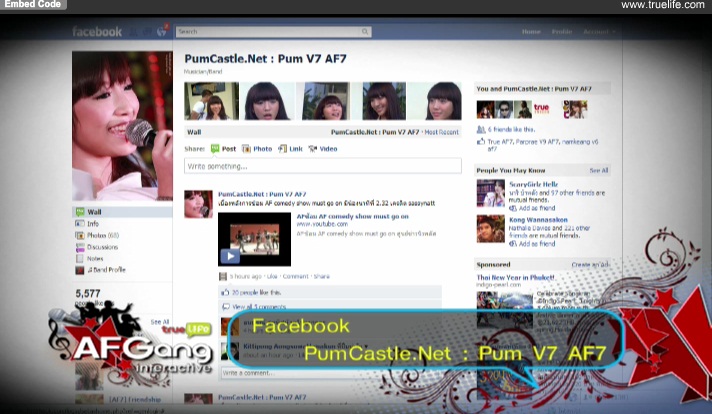The width and height of the screenshot is (712, 414).
Task: Open Band Profile in the left sidebar
Action: pyautogui.click(x=106, y=270)
